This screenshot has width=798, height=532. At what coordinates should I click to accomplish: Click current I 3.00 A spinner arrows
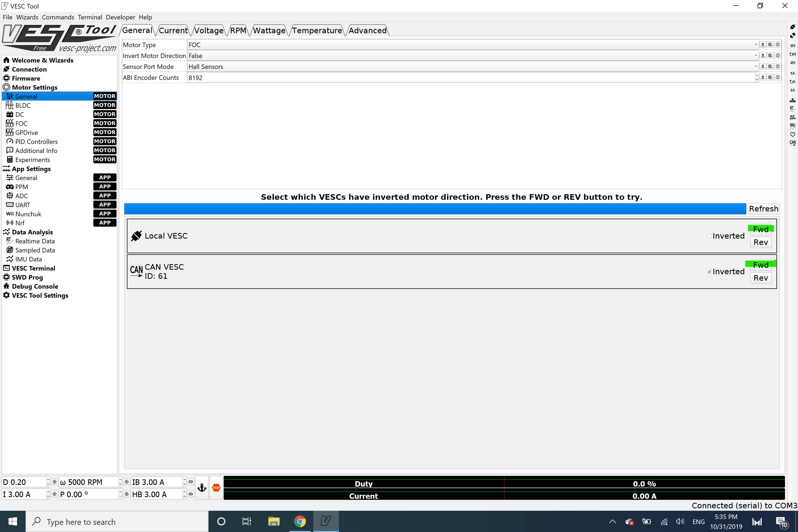coord(48,494)
